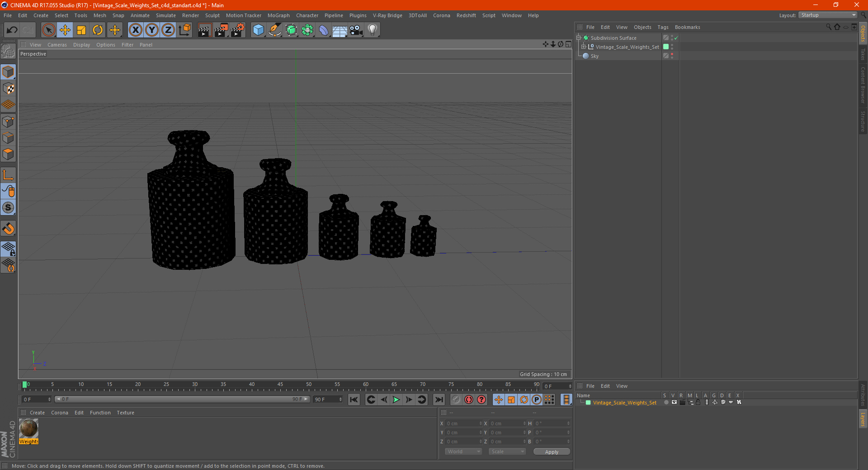Open the Spline Pen tool

point(274,30)
